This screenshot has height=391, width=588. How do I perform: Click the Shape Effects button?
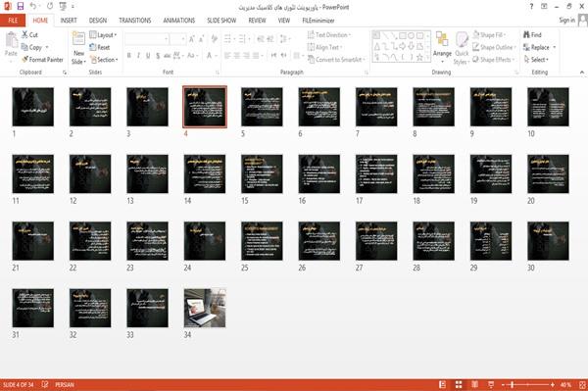pyautogui.click(x=492, y=59)
